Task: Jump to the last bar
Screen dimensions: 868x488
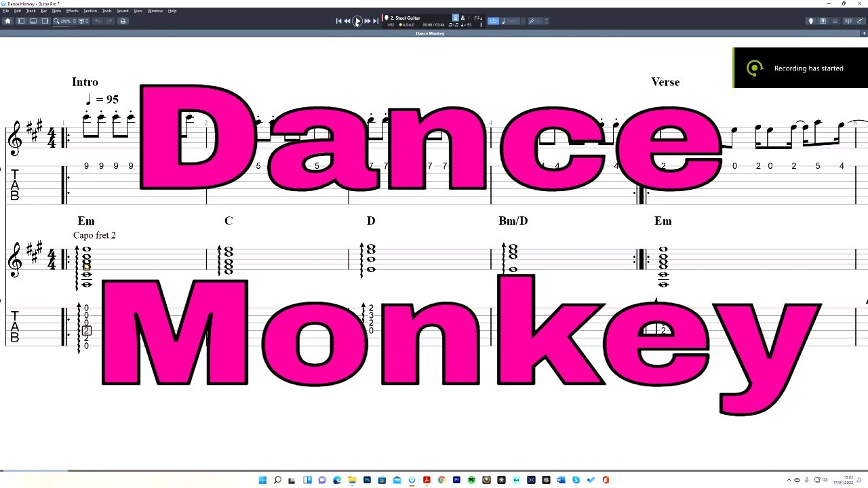Action: pos(376,21)
